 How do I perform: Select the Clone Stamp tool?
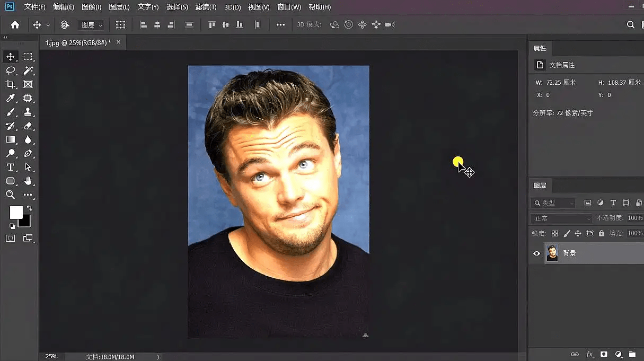coord(28,112)
